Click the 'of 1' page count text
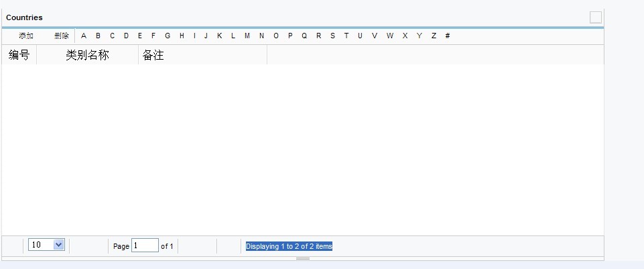Viewport: 644px width, 269px height. [x=167, y=246]
